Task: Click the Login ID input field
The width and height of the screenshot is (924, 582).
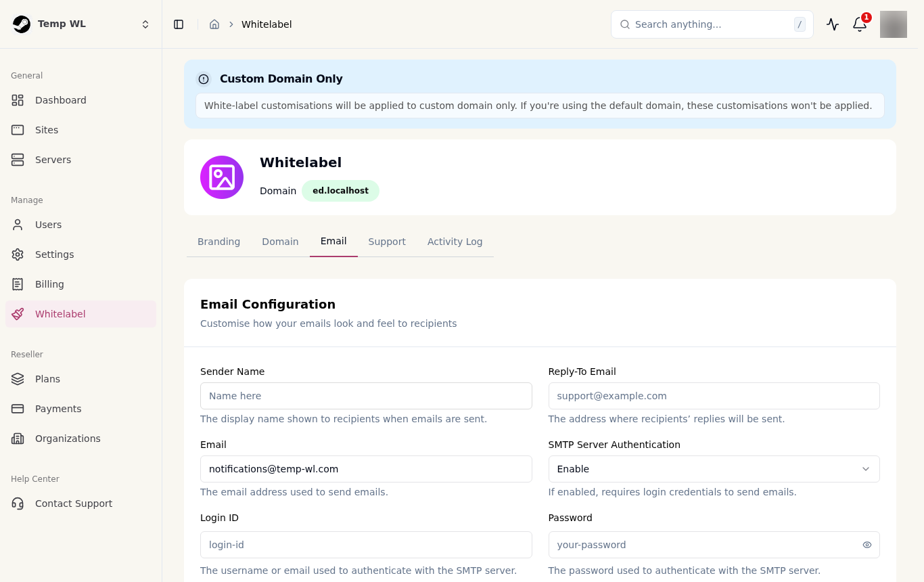Action: pyautogui.click(x=366, y=545)
